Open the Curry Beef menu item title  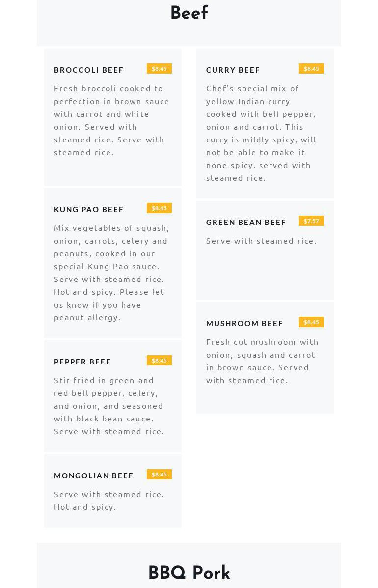(x=233, y=70)
